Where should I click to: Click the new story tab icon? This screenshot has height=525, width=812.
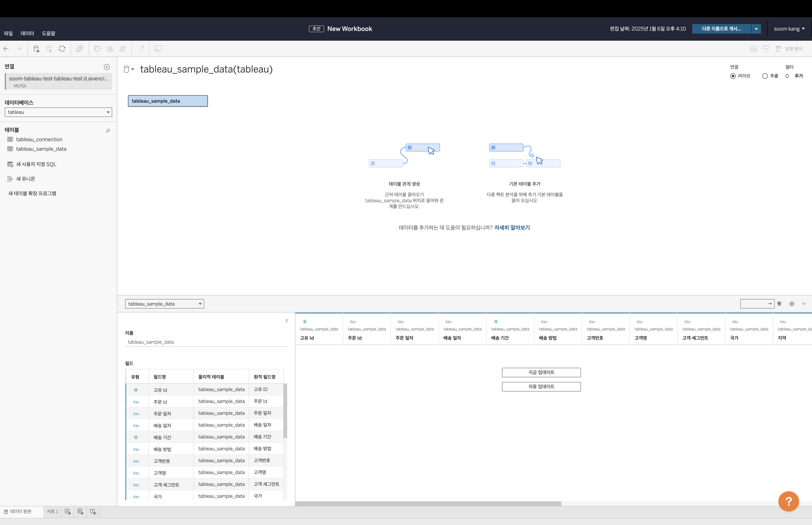tap(93, 512)
